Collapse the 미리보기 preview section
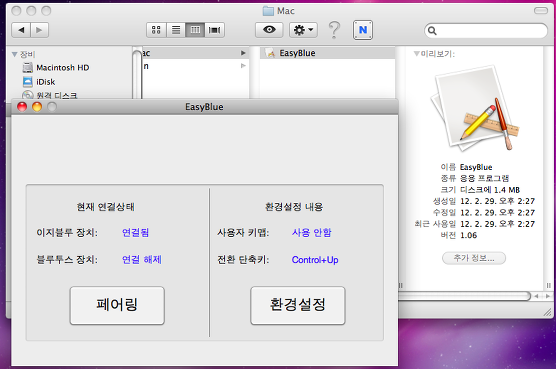Screen dimensions: 556x369 pyautogui.click(x=417, y=54)
